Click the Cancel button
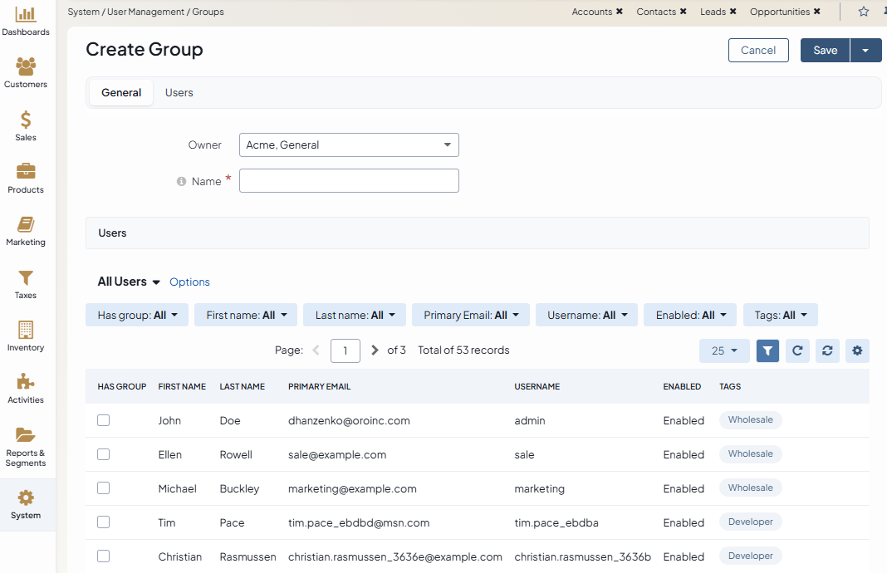This screenshot has width=887, height=588. pyautogui.click(x=757, y=51)
